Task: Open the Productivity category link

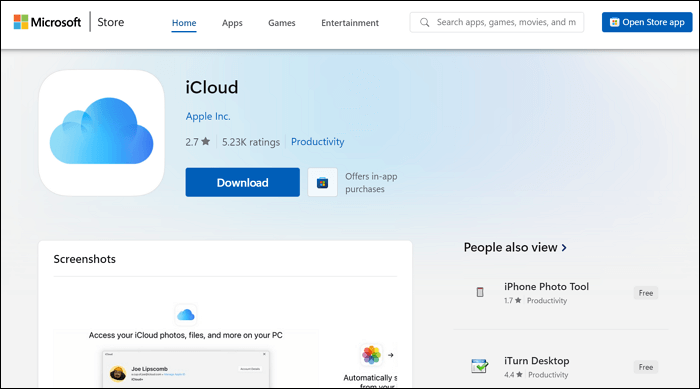Action: (x=317, y=142)
